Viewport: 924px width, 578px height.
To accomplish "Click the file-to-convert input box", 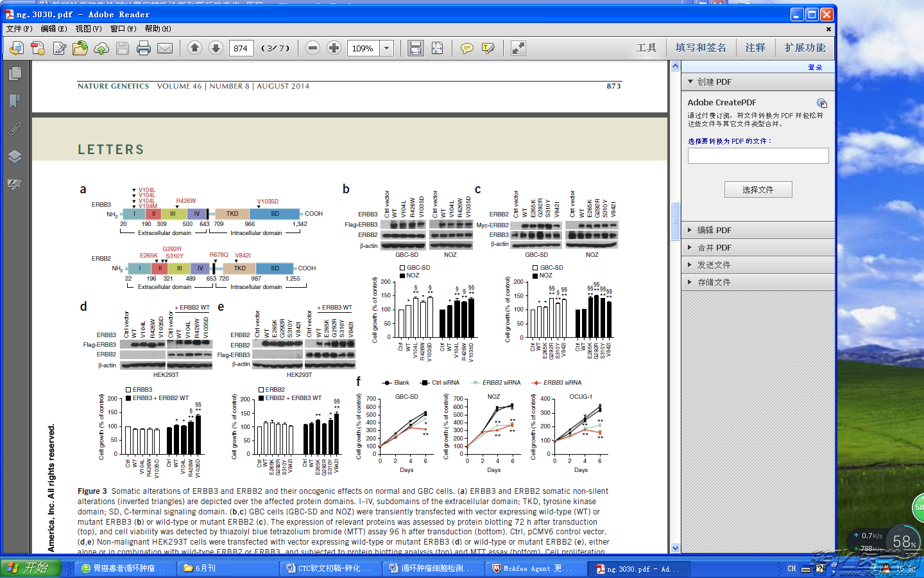I will pyautogui.click(x=758, y=155).
